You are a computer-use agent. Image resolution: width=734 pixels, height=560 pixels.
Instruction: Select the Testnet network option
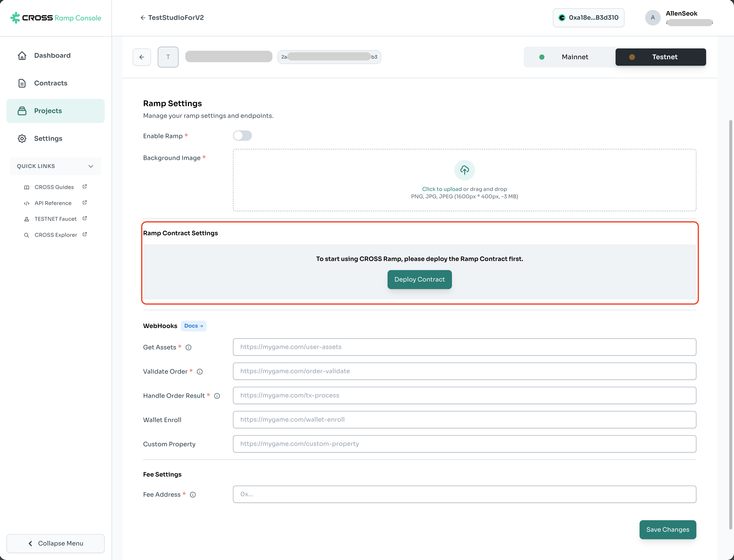pos(660,57)
